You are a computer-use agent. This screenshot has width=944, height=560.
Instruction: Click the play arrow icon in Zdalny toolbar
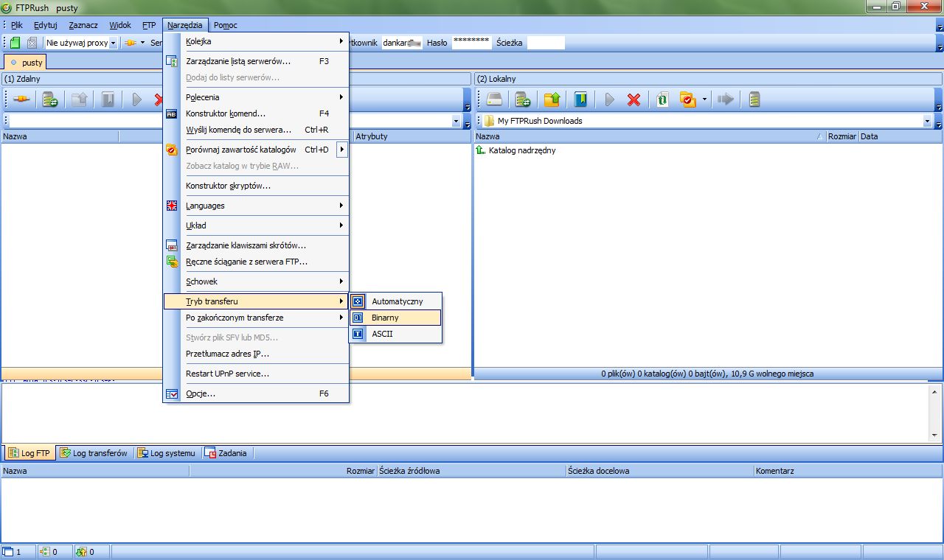[x=136, y=99]
